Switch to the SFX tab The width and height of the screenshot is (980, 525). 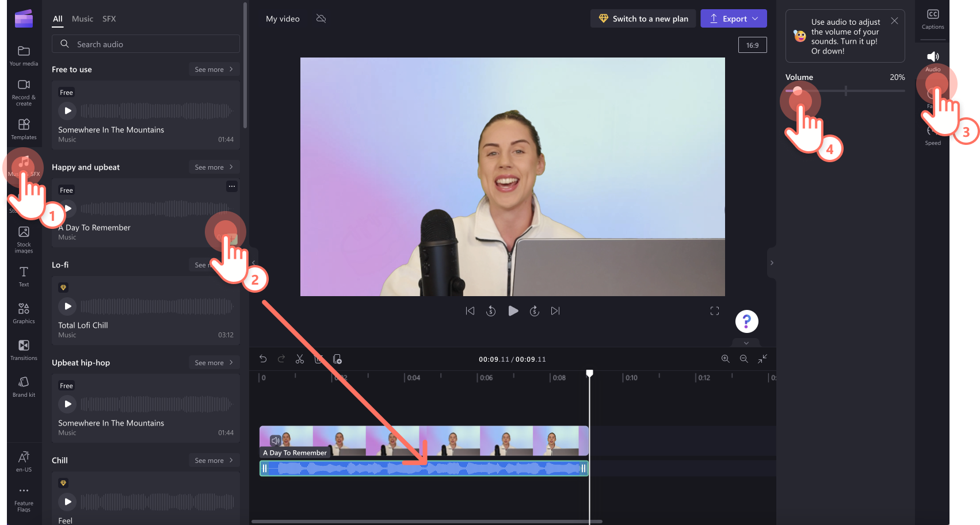pyautogui.click(x=109, y=19)
